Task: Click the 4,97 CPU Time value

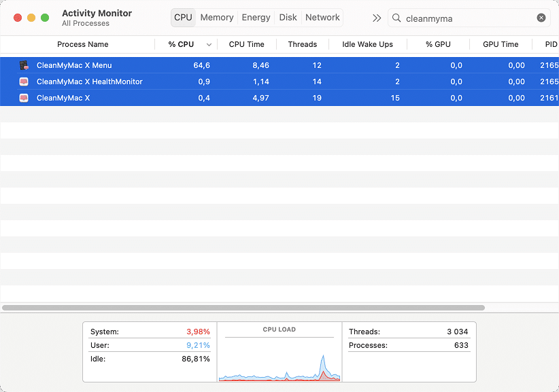Action: [x=260, y=98]
